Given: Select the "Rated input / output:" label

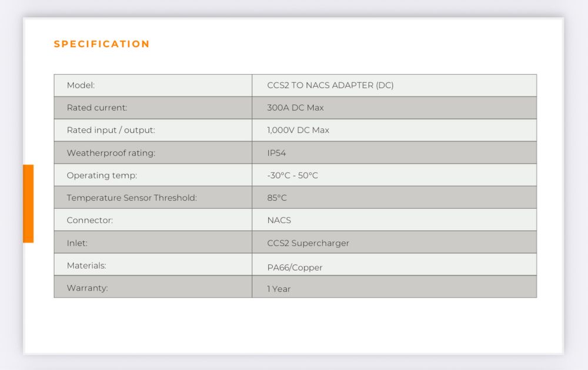Looking at the screenshot, I should tap(111, 130).
